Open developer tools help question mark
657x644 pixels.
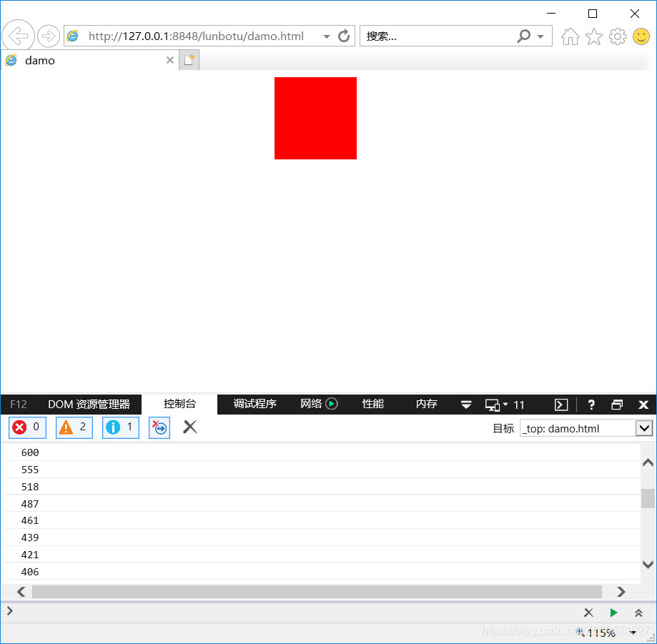pyautogui.click(x=591, y=405)
